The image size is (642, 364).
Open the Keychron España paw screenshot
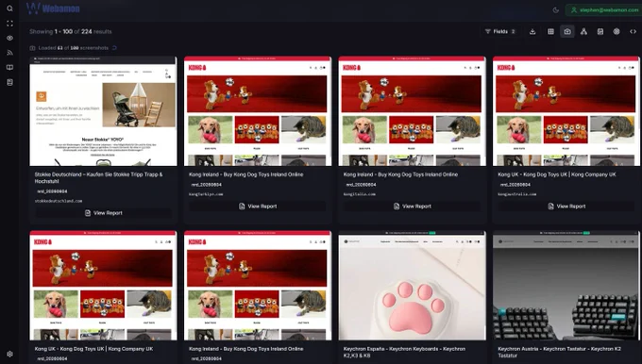[412, 286]
